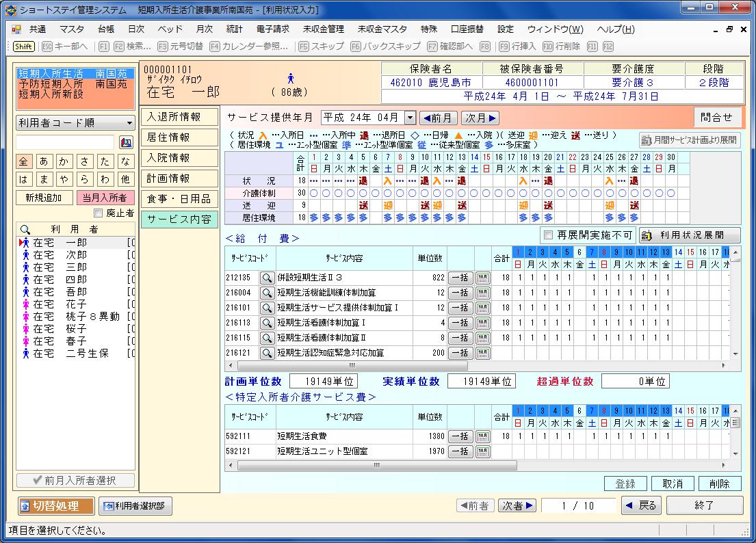Toggle the 当月入所者 filter button

(105, 198)
